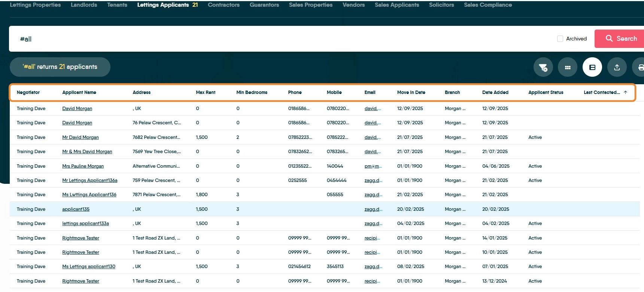Switch to the Sales Properties tab
This screenshot has width=644, height=292.
311,5
